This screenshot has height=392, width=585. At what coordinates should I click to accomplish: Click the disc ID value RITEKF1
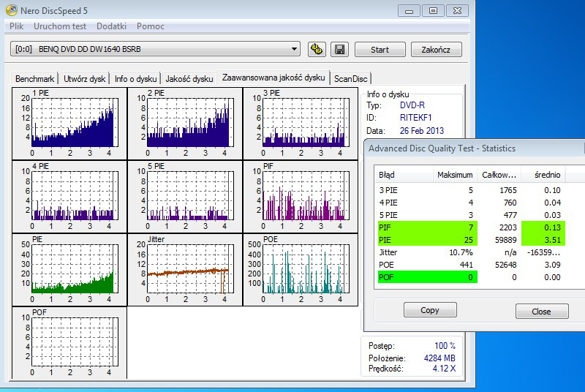[x=415, y=118]
